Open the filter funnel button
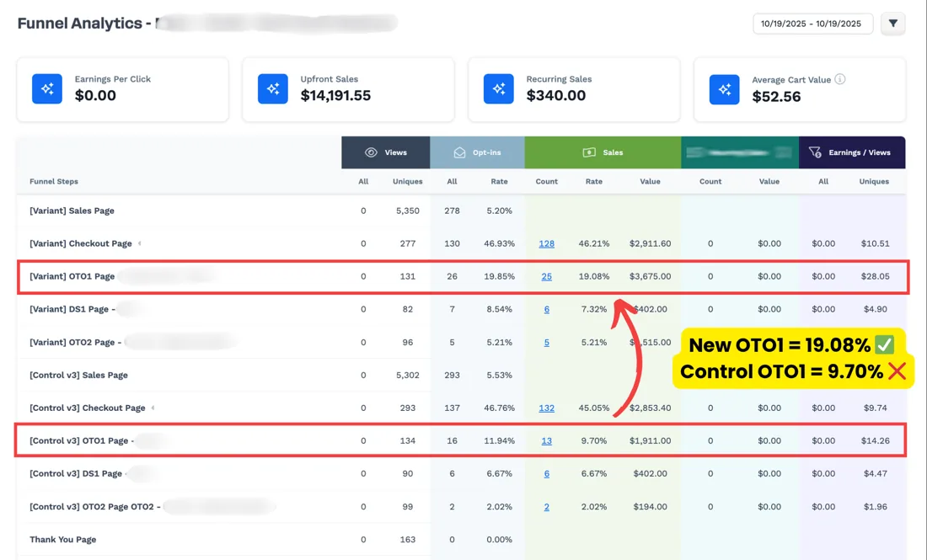 pos(892,24)
